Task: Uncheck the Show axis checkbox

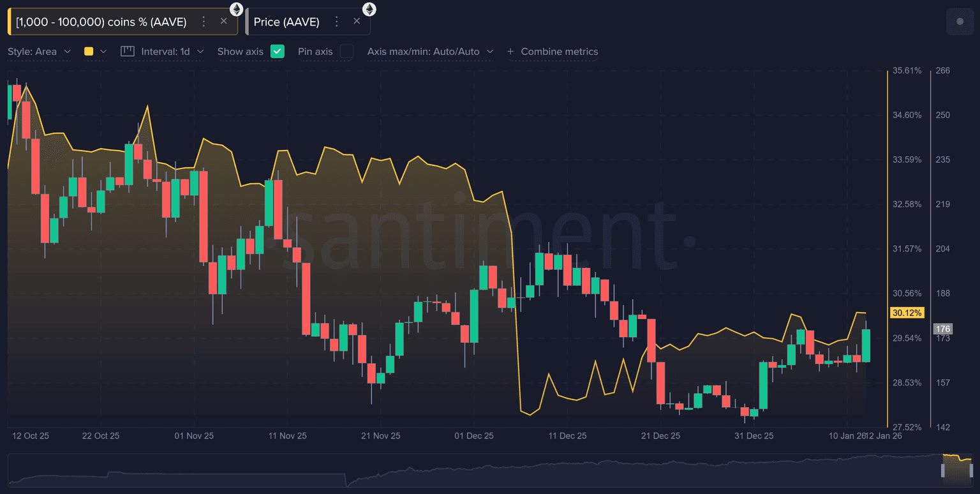Action: (277, 52)
